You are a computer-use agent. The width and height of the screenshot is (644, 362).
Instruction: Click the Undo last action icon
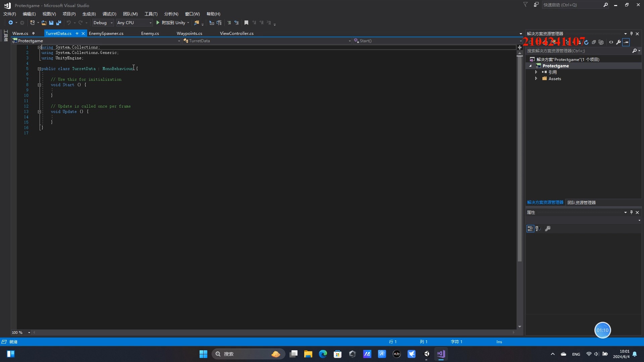[x=68, y=22]
